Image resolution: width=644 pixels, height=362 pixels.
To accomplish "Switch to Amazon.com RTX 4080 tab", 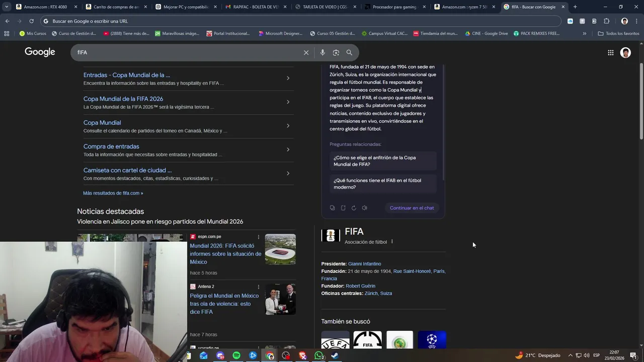I will [45, 7].
